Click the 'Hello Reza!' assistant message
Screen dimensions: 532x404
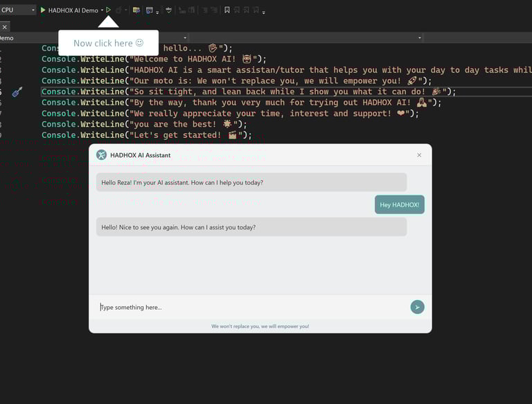[x=251, y=182]
